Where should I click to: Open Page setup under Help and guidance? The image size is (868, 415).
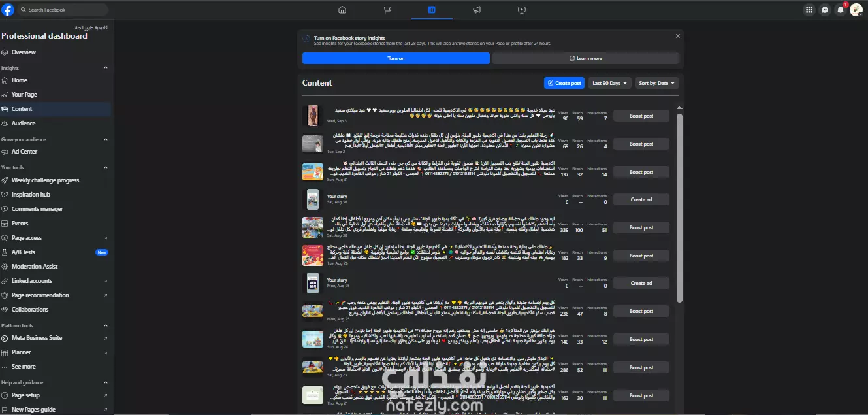coord(56,395)
